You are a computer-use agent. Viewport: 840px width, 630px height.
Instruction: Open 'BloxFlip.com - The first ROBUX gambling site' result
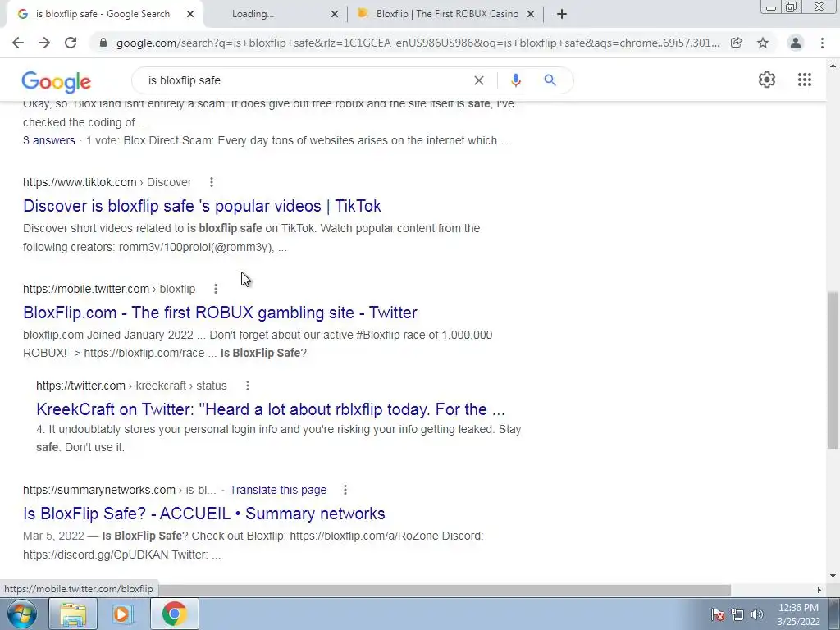pyautogui.click(x=220, y=313)
